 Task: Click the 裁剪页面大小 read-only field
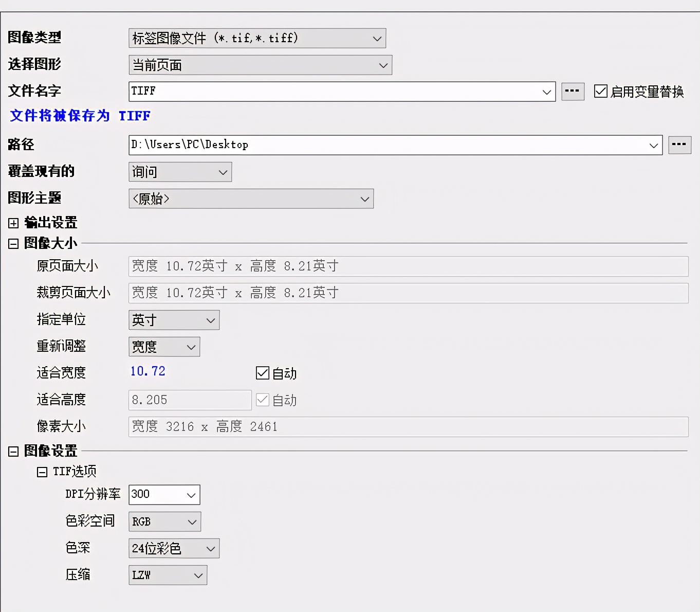(408, 293)
